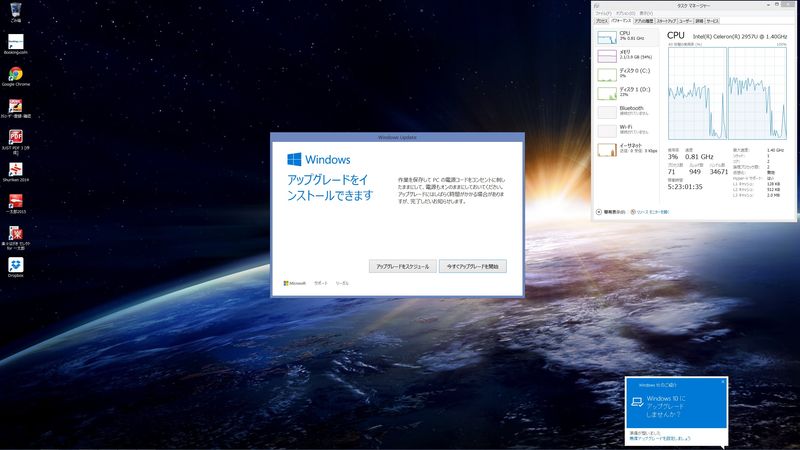
Task: Open the Recycle Bin desktop icon
Action: click(16, 12)
